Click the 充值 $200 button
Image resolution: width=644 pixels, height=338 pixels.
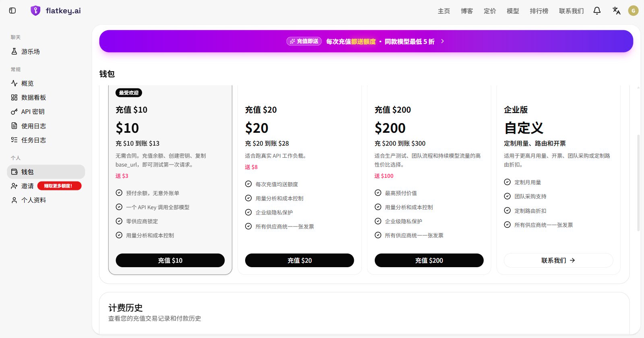429,260
